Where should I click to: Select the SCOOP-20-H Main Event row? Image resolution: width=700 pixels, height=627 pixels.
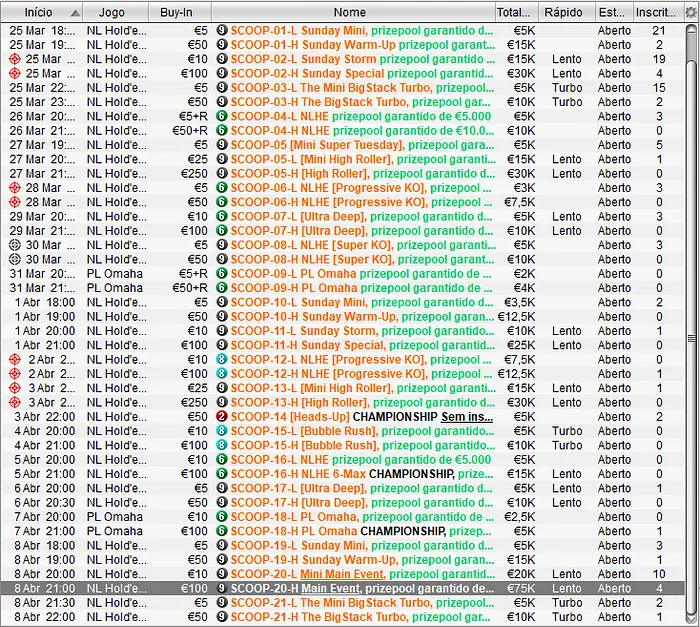[x=350, y=588]
